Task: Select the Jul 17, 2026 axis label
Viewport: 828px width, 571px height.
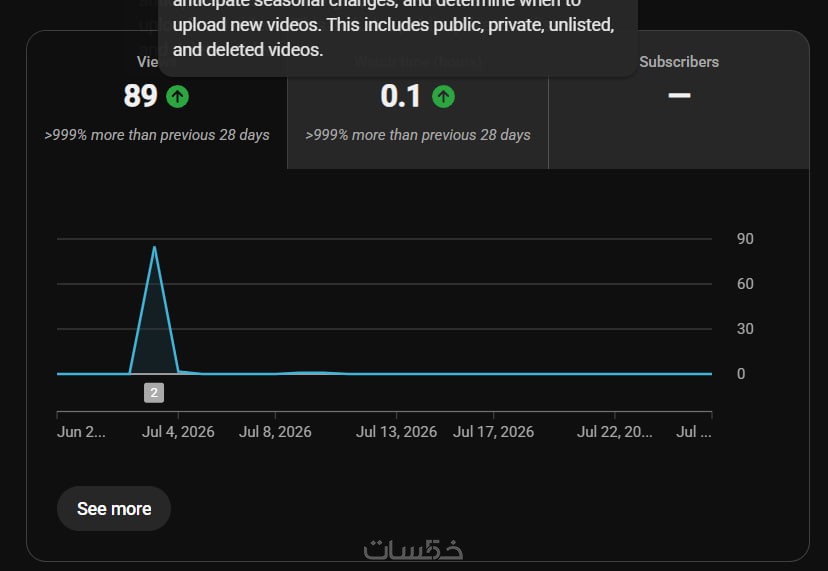Action: click(x=494, y=432)
